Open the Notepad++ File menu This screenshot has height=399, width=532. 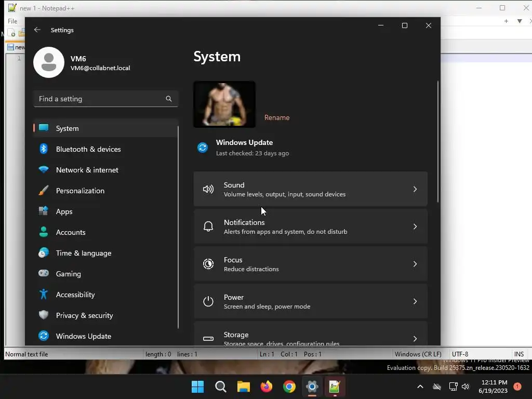(12, 21)
